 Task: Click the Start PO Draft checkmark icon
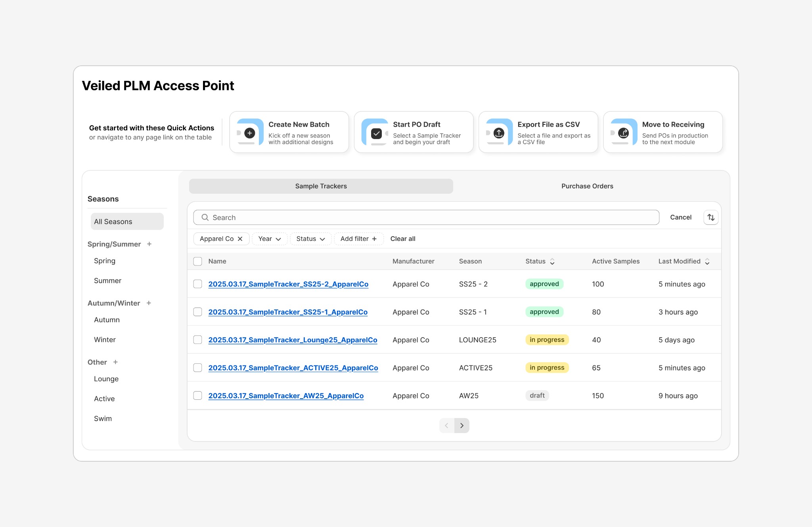point(376,134)
